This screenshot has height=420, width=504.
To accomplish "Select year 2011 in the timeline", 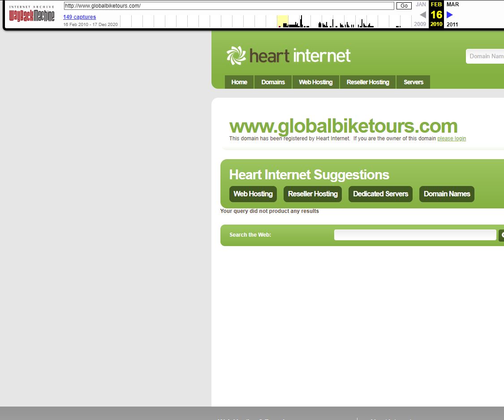I will click(x=452, y=25).
